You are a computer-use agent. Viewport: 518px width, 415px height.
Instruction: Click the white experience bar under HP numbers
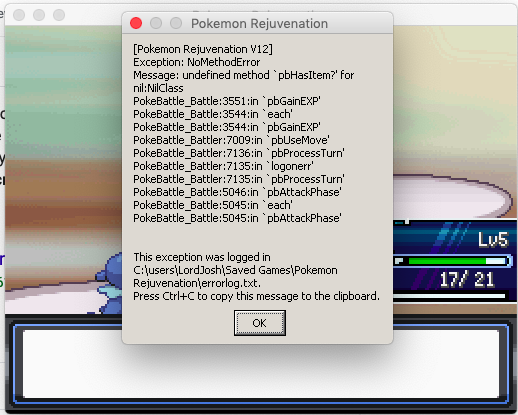pos(450,296)
